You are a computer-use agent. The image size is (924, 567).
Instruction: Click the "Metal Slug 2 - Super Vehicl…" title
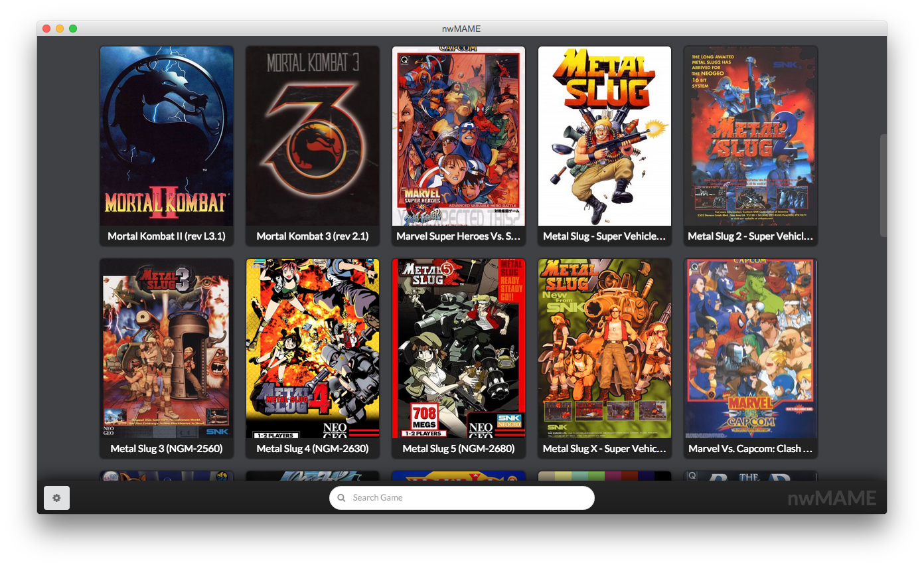pyautogui.click(x=751, y=236)
